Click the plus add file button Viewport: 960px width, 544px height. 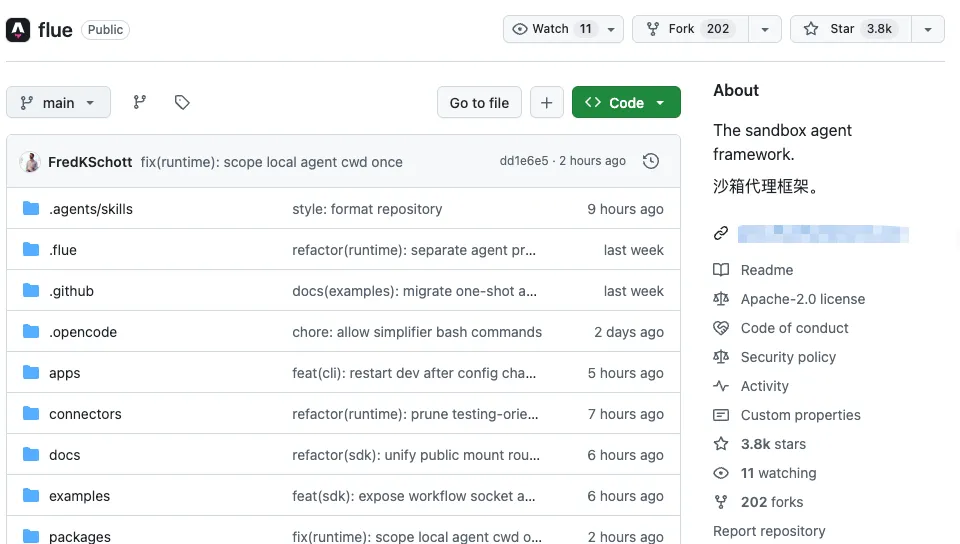pyautogui.click(x=547, y=102)
